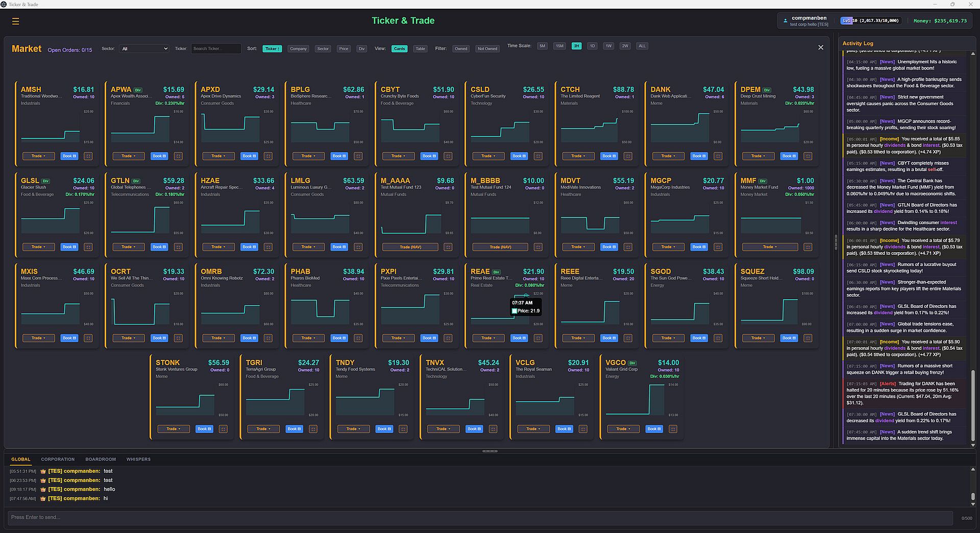Image resolution: width=980 pixels, height=533 pixels.
Task: Click the chat message input box
Action: (x=480, y=518)
